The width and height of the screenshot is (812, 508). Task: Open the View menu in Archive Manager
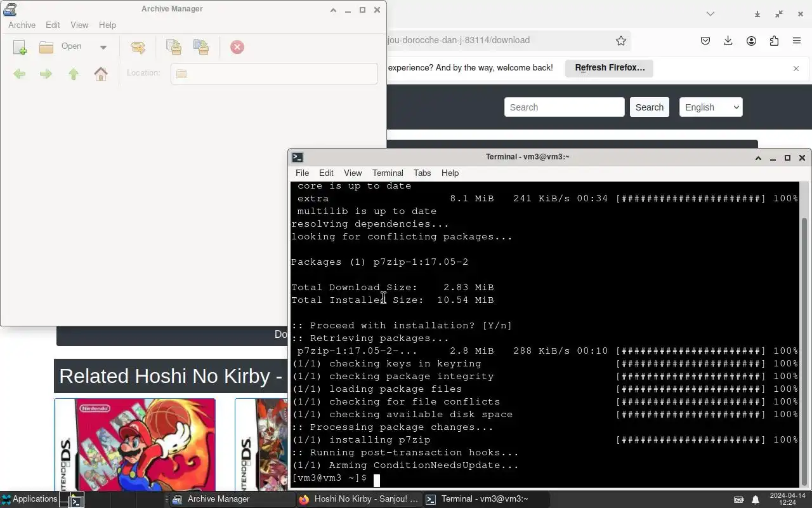tap(79, 25)
